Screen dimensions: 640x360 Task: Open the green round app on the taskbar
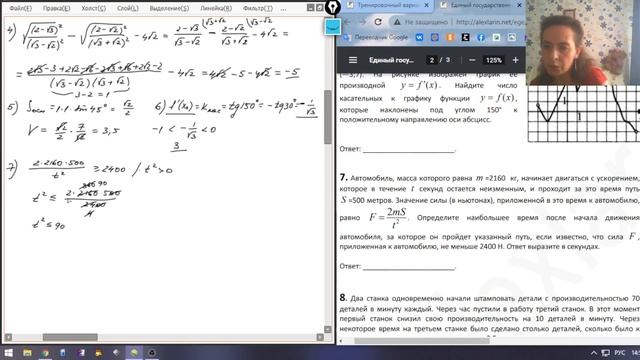(134, 353)
